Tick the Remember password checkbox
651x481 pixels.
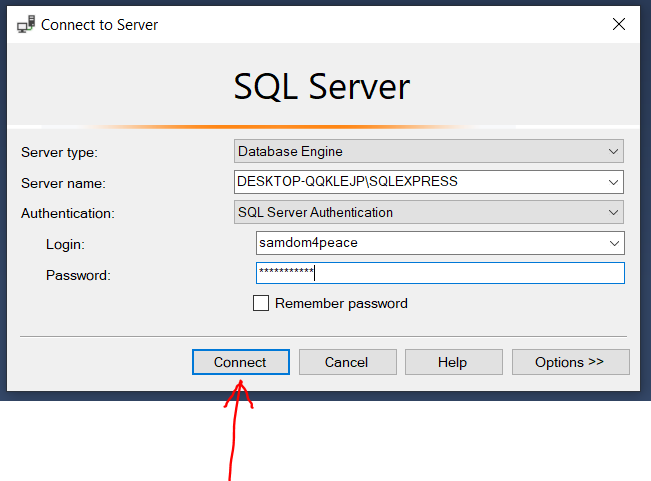coord(261,303)
